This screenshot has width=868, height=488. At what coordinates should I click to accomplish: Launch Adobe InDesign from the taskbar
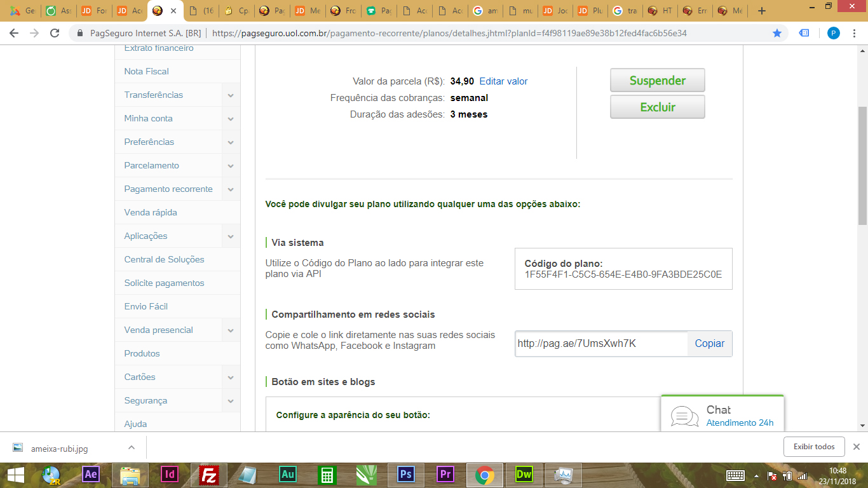click(x=170, y=475)
